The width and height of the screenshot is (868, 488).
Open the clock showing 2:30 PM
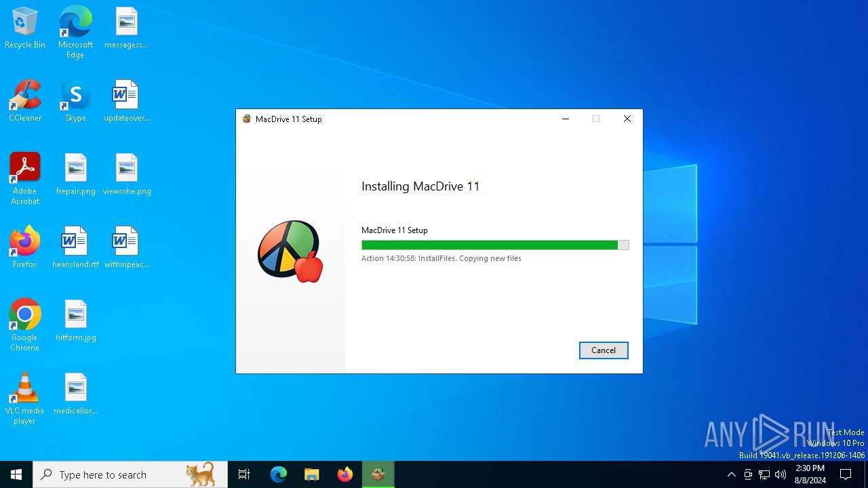[x=810, y=474]
